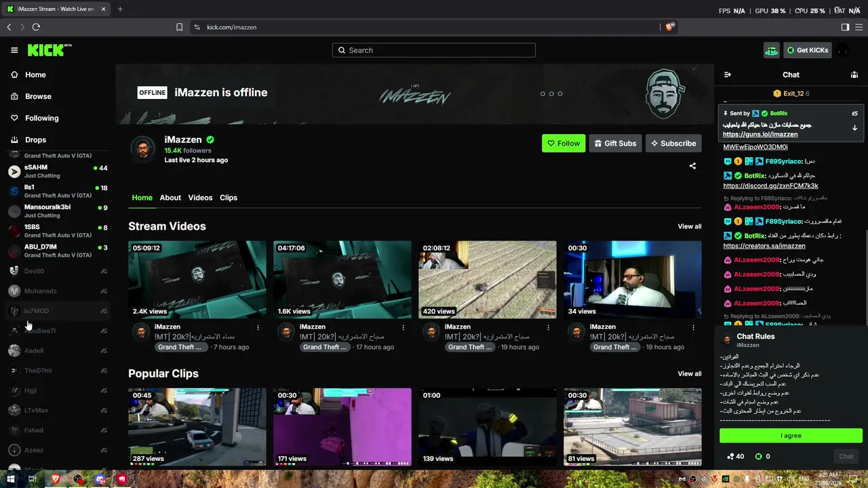The image size is (868, 488).
Task: Select the third banner carousel dot
Action: pos(560,94)
